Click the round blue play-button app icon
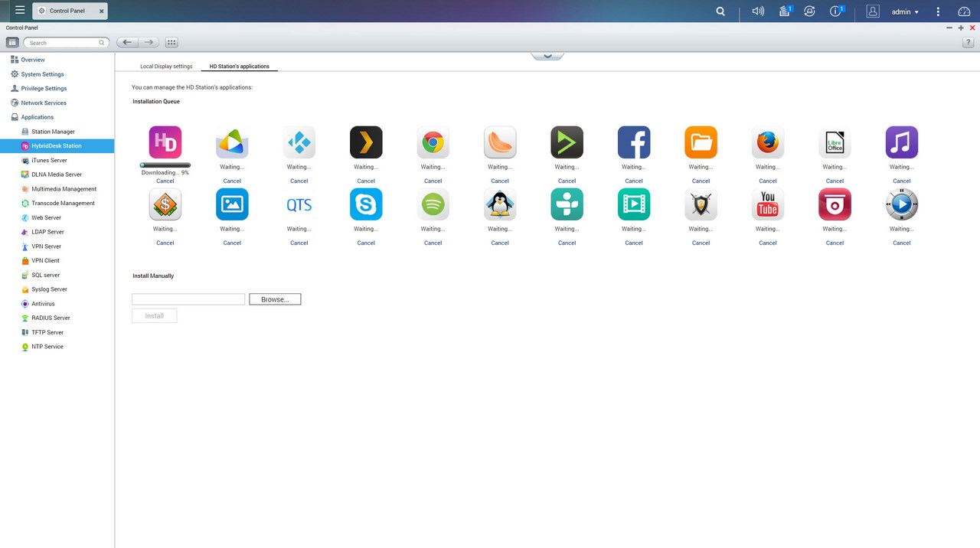 click(x=902, y=204)
